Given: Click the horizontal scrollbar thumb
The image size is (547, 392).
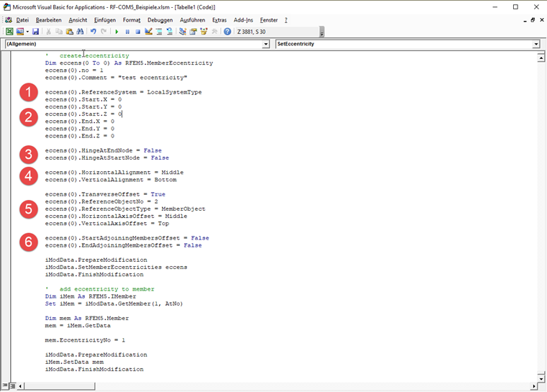Looking at the screenshot, I should pos(59,386).
